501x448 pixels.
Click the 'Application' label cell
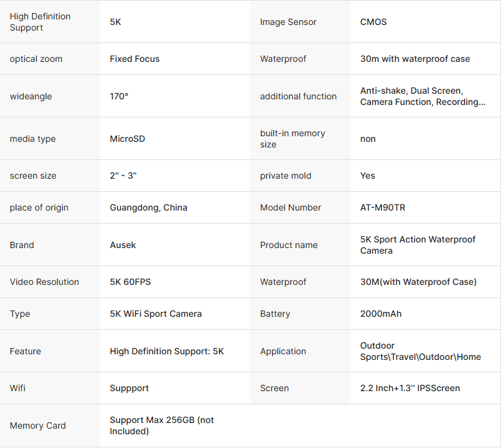tap(283, 351)
